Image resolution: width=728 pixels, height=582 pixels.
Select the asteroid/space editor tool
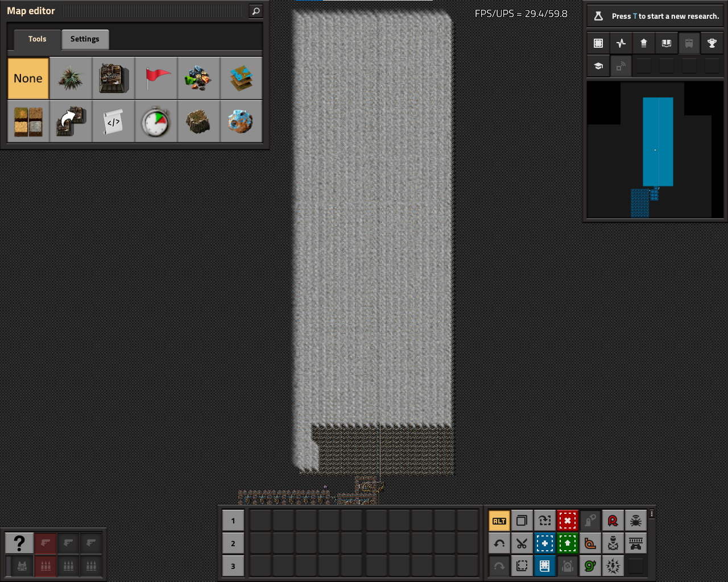point(241,122)
